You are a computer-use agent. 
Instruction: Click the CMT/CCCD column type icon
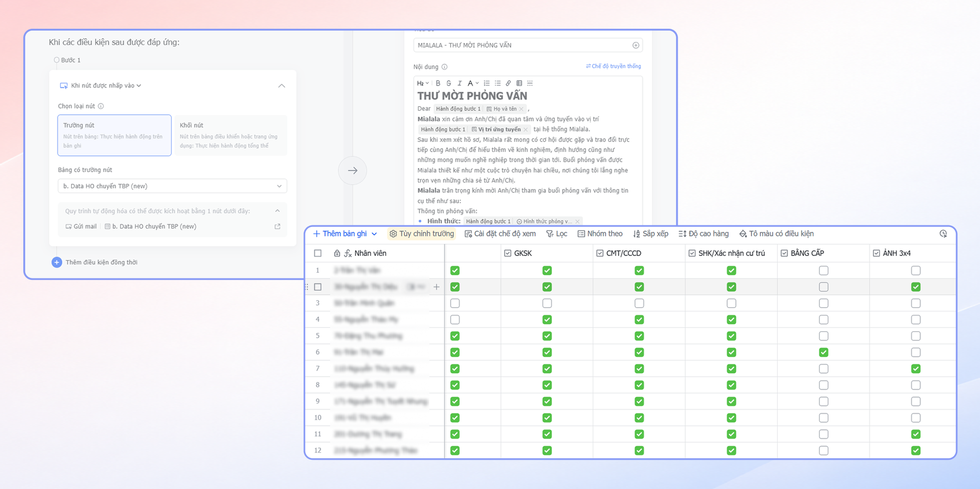[x=600, y=253]
